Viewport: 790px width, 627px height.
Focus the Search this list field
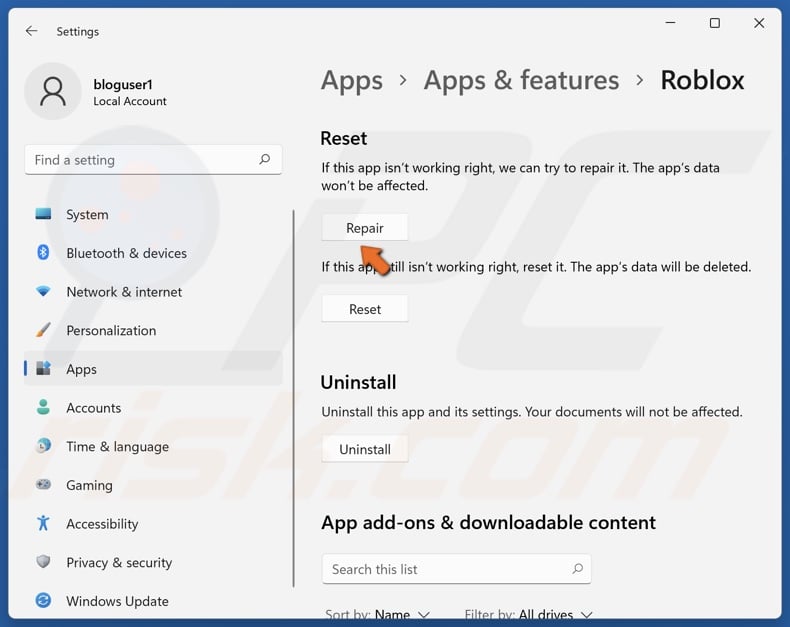point(456,569)
